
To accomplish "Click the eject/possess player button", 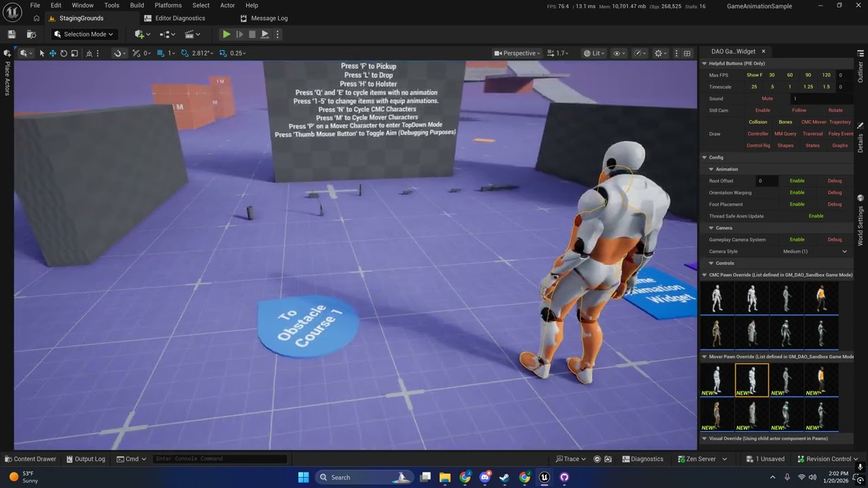I will 265,34.
